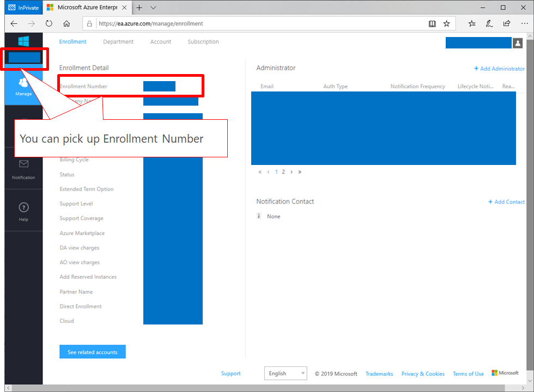Sort by Notification Frequency column header
Image resolution: width=534 pixels, height=392 pixels.
[x=417, y=87]
